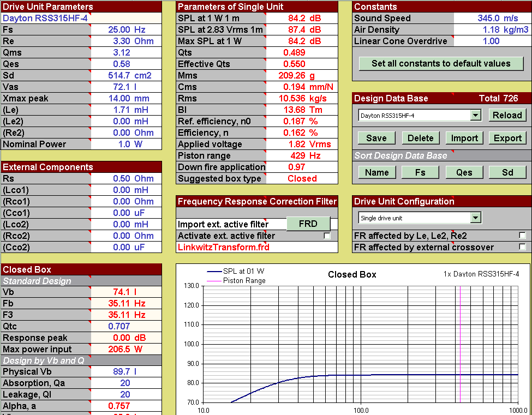
Task: Sort design data base by Qes
Action: pyautogui.click(x=464, y=172)
